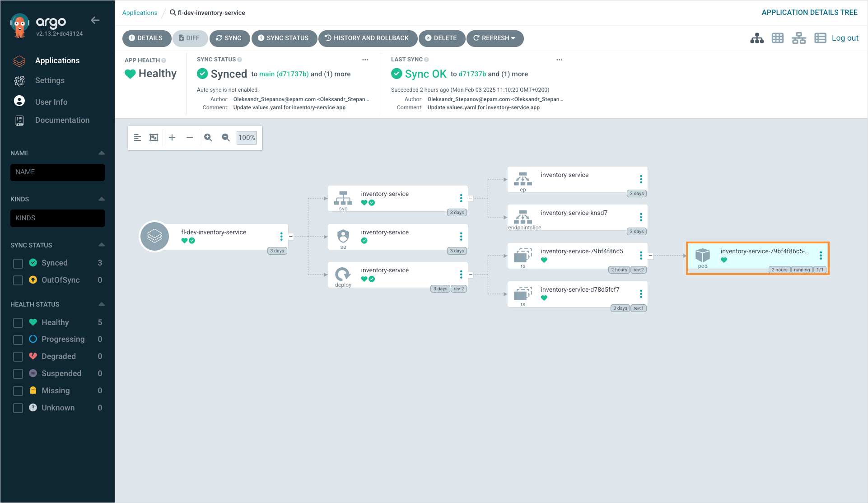Screen dimensions: 868x503
Task: Toggle the OutOfSync status checkbox filter
Action: pos(19,279)
